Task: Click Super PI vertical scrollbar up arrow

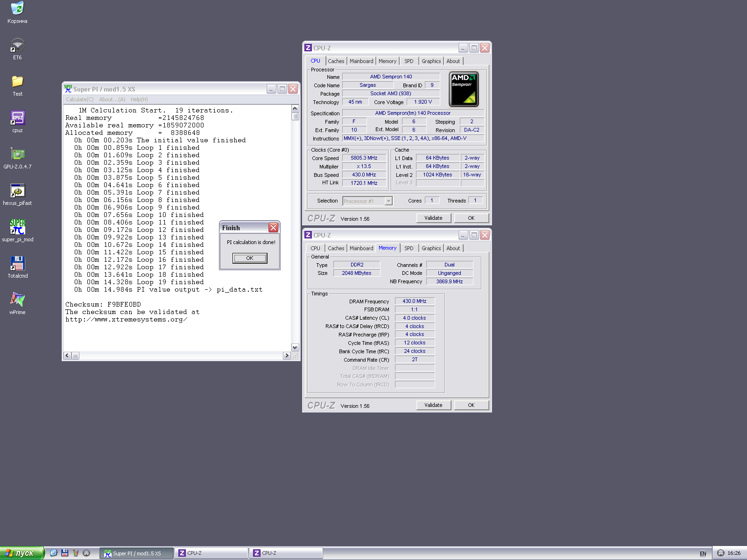Action: coord(295,109)
